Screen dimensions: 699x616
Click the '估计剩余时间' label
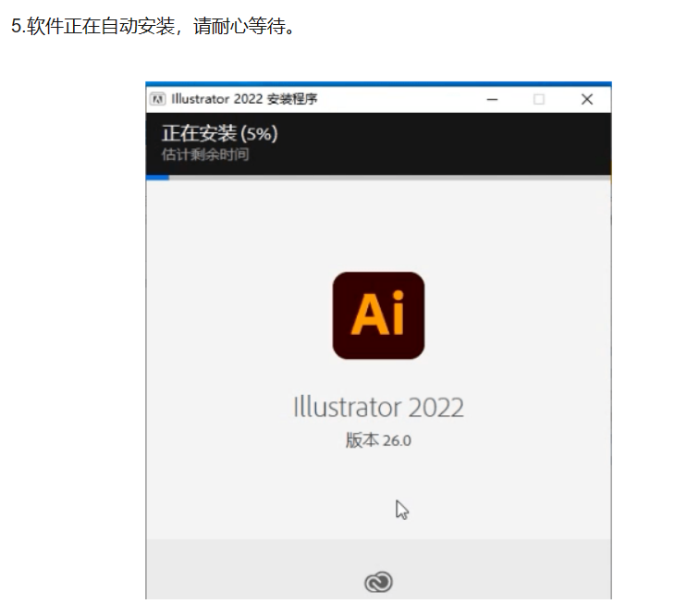205,154
